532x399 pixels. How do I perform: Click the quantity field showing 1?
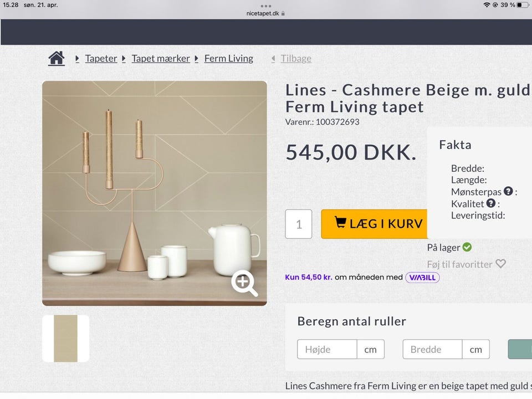pyautogui.click(x=298, y=224)
